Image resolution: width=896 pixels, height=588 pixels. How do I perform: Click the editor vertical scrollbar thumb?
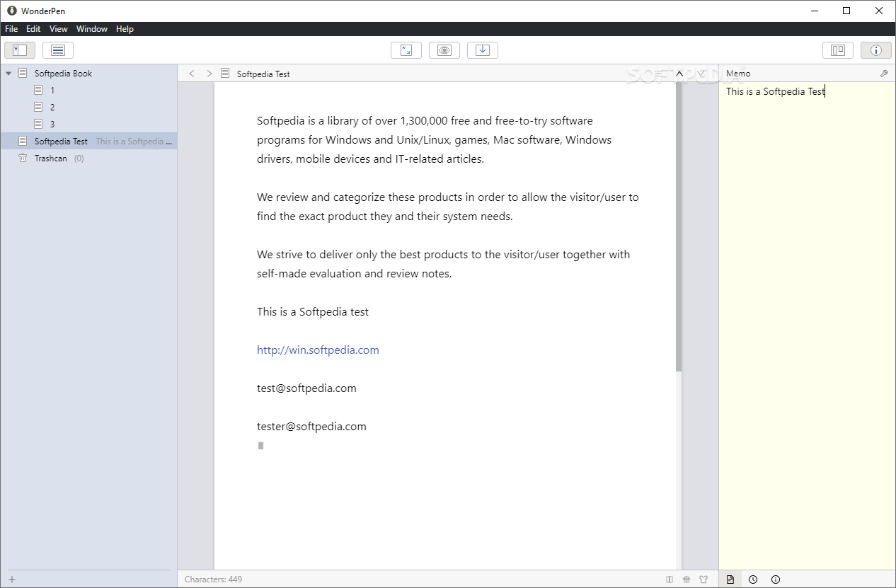[x=679, y=226]
